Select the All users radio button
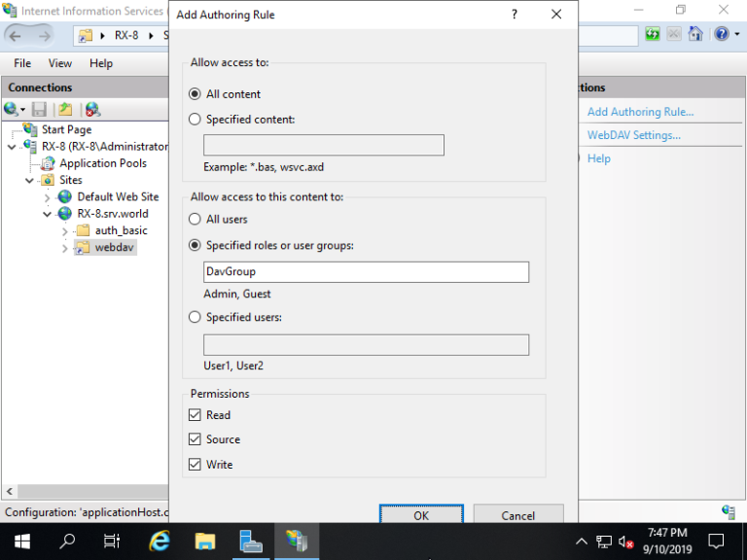The image size is (747, 560). pos(196,220)
